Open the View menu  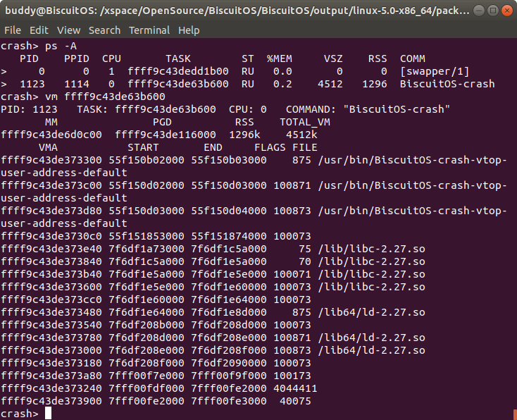[x=68, y=30]
